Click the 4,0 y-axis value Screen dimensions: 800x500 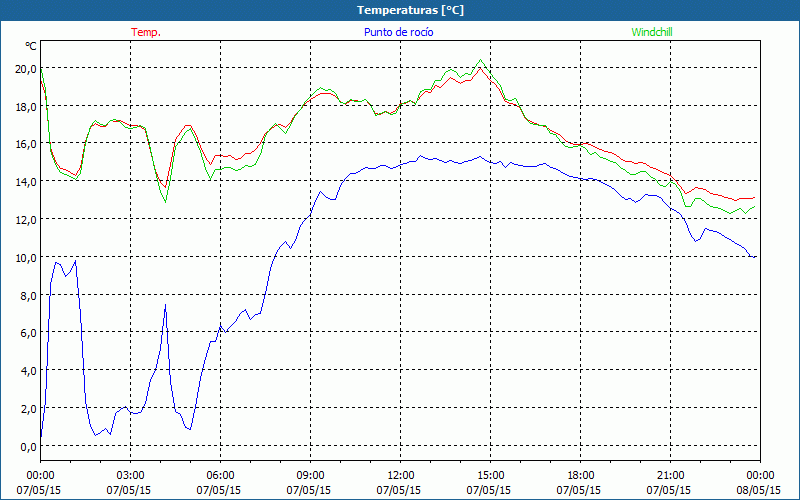(x=28, y=370)
